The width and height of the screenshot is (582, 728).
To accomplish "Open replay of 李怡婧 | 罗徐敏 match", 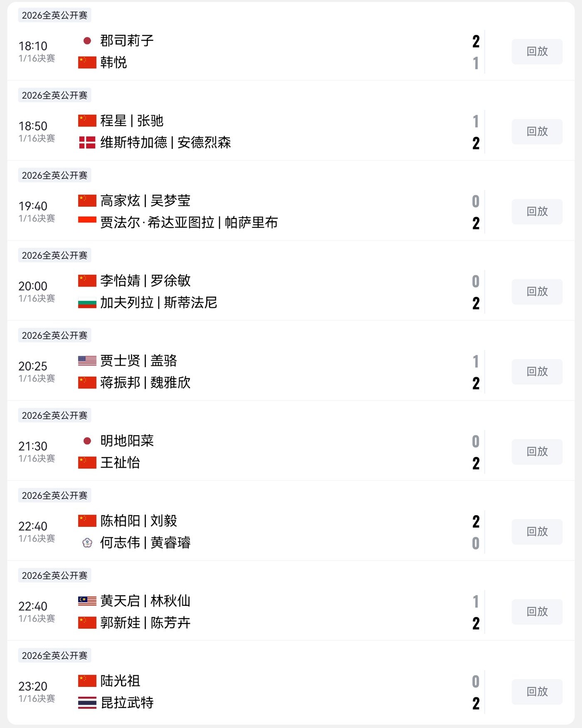I will 537,291.
